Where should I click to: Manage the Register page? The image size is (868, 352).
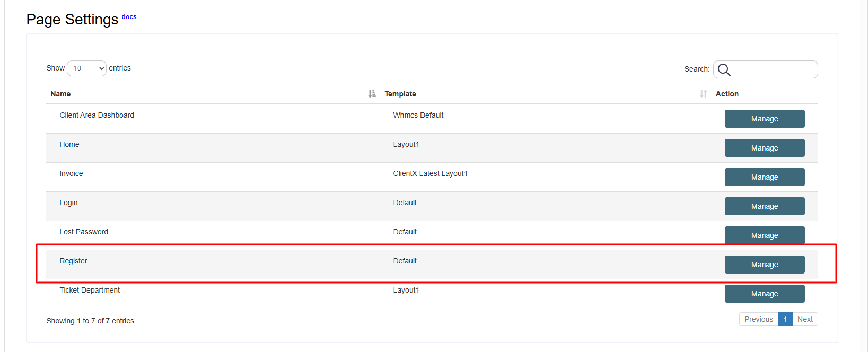coord(764,265)
